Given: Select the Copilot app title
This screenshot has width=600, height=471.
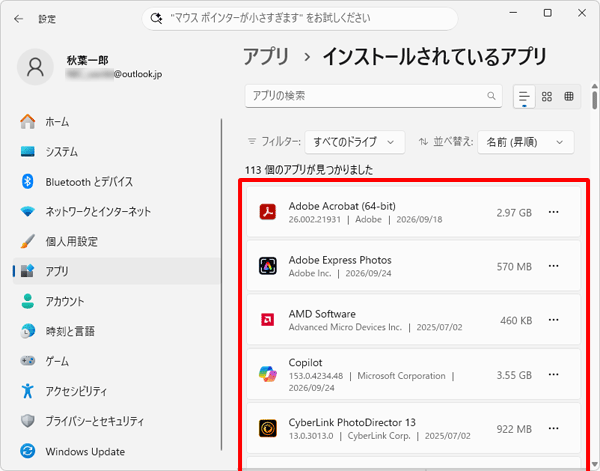Looking at the screenshot, I should tap(305, 362).
